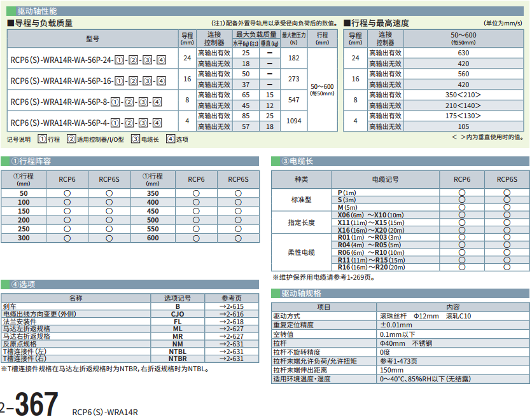
Task: Click the 柔性电缆 category cell
Action: click(301, 252)
